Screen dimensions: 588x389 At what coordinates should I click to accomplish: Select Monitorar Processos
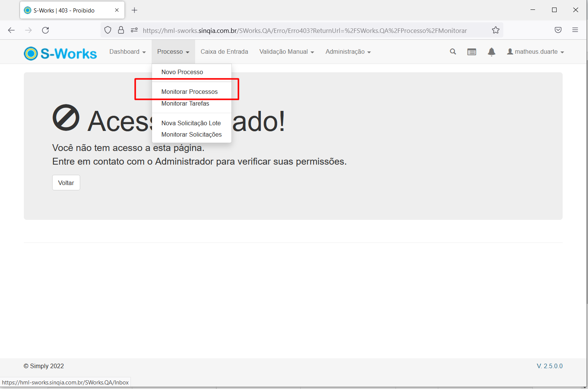coord(192,92)
